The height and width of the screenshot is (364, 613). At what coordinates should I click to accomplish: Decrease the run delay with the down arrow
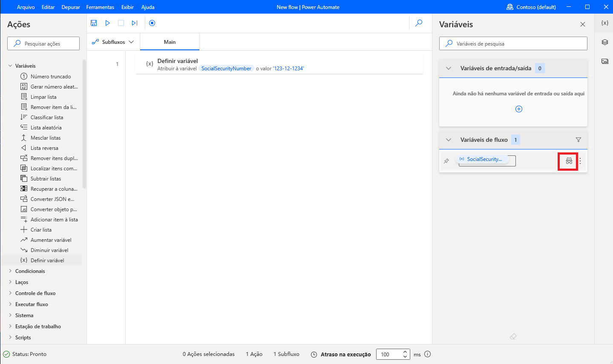[x=405, y=357]
